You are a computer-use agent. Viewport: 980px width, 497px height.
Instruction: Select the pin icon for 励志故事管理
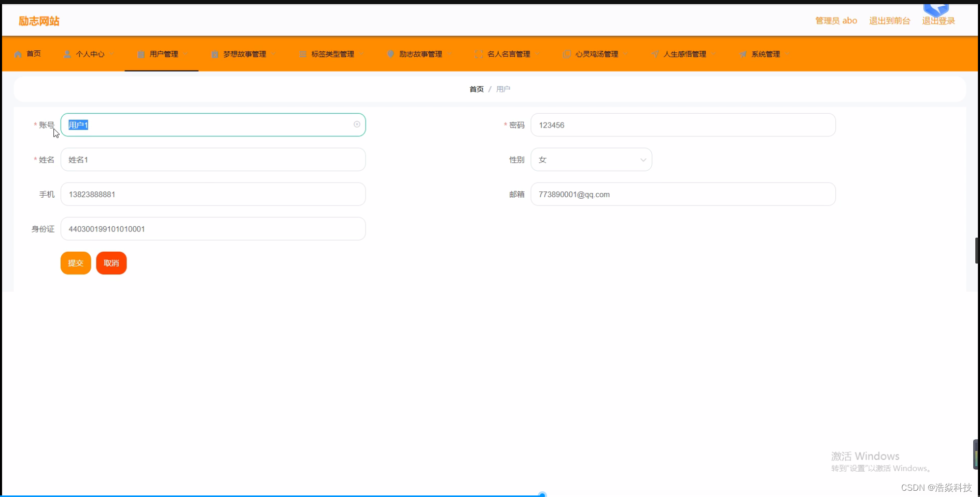tap(390, 53)
